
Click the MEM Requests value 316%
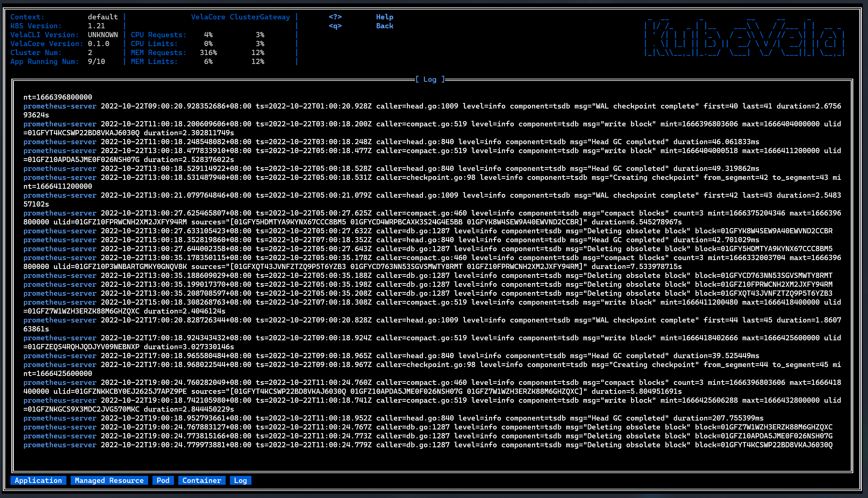(x=208, y=52)
